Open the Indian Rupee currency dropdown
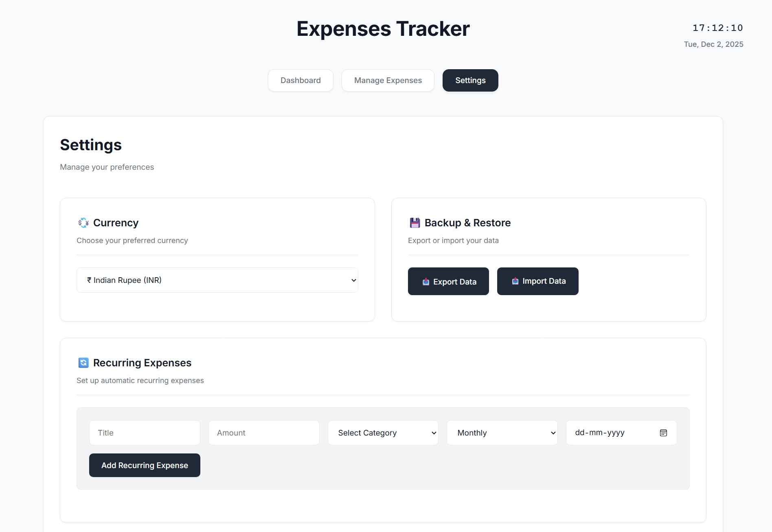 [217, 280]
